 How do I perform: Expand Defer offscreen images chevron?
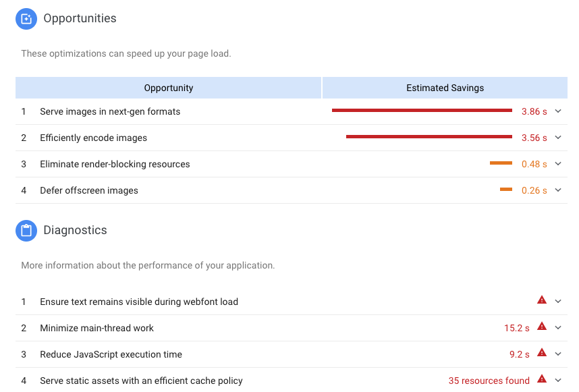coord(558,190)
